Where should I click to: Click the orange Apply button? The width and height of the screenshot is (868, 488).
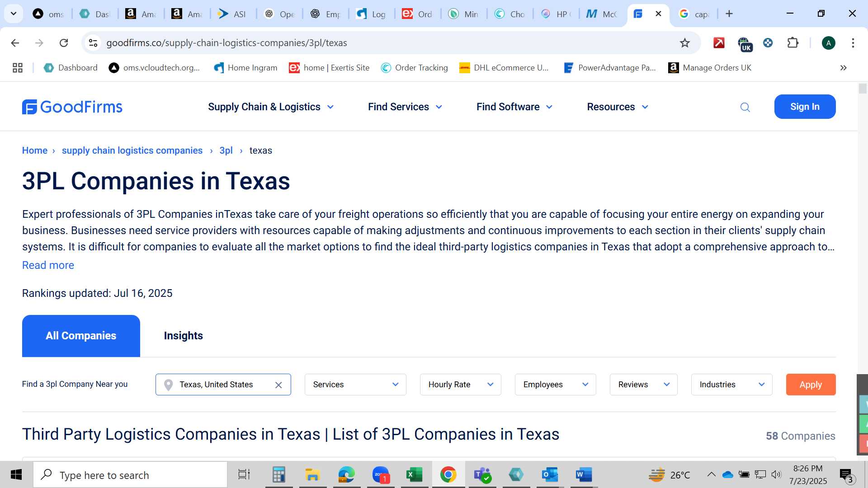click(811, 385)
